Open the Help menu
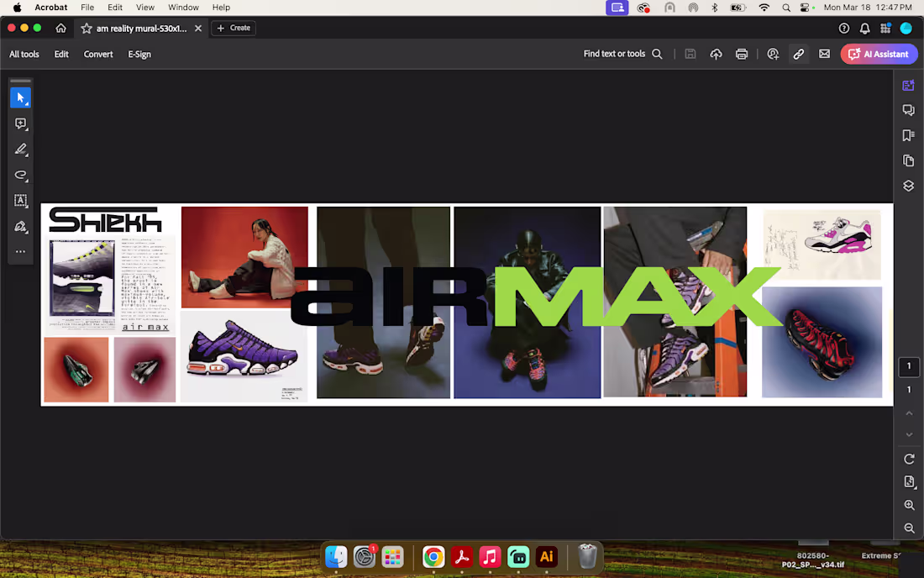The height and width of the screenshot is (578, 924). pos(221,7)
